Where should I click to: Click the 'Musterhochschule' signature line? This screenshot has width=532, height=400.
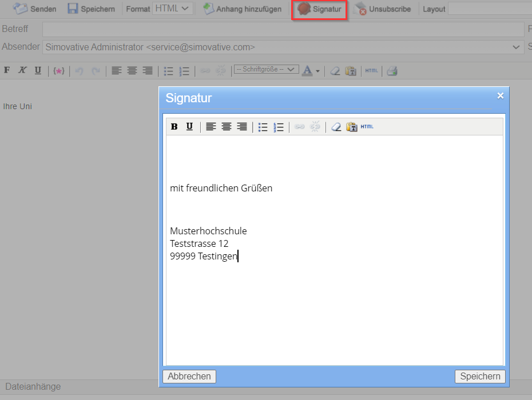208,231
